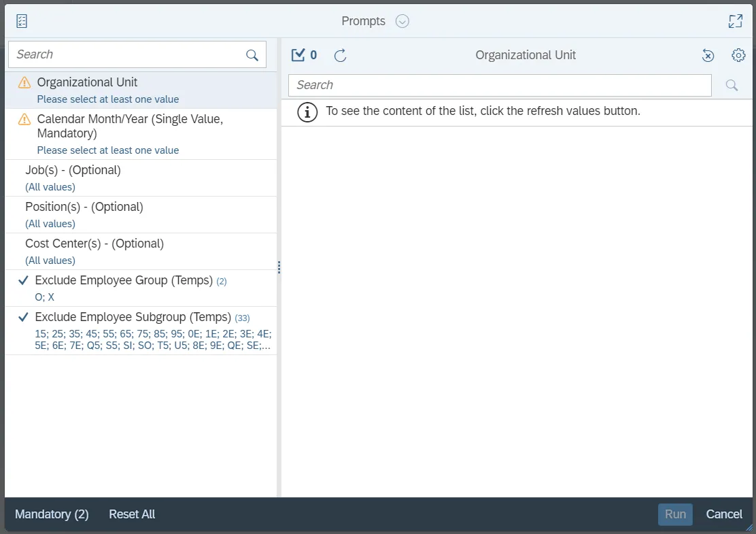Image resolution: width=756 pixels, height=534 pixels.
Task: Click the Organizational Unit values search field
Action: [x=500, y=85]
